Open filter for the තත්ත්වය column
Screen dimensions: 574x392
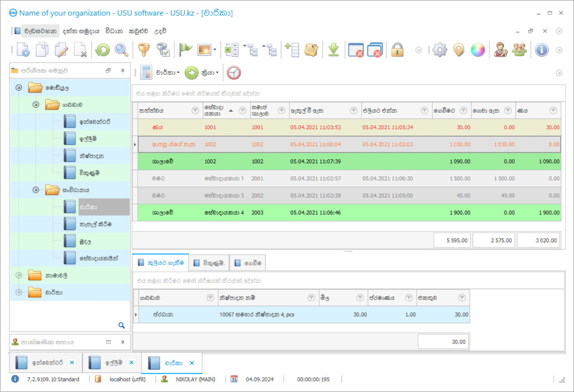click(195, 111)
